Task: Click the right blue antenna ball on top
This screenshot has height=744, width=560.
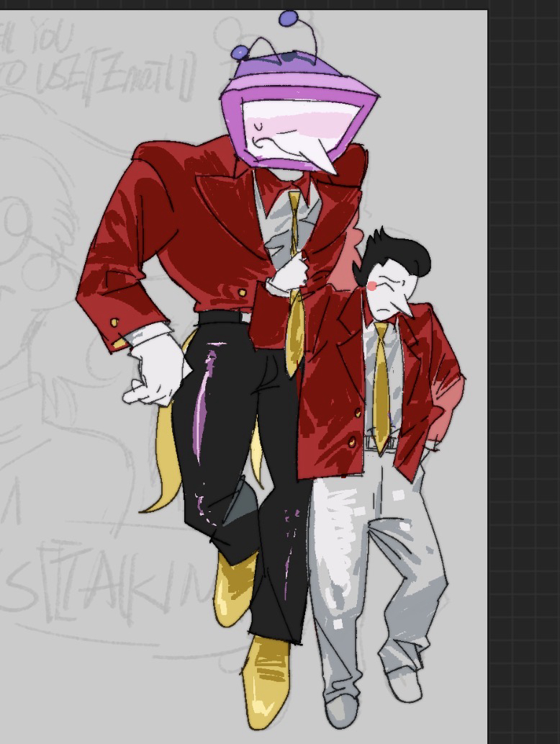Action: point(289,18)
